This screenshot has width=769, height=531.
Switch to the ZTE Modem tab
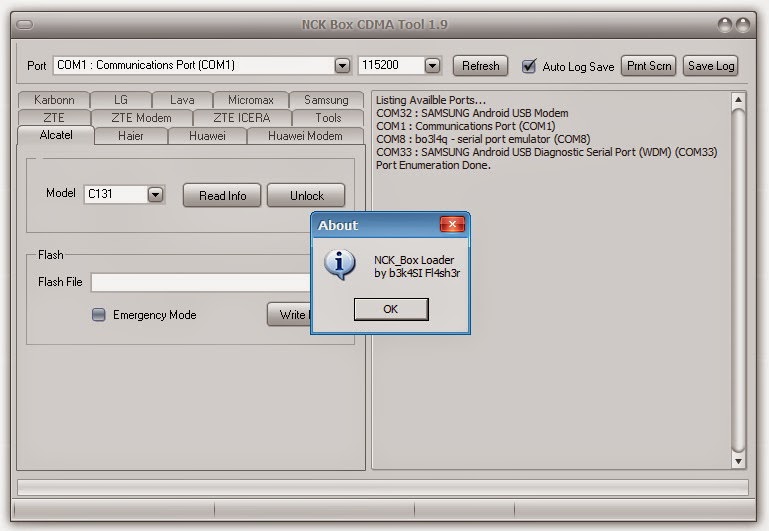[x=141, y=118]
